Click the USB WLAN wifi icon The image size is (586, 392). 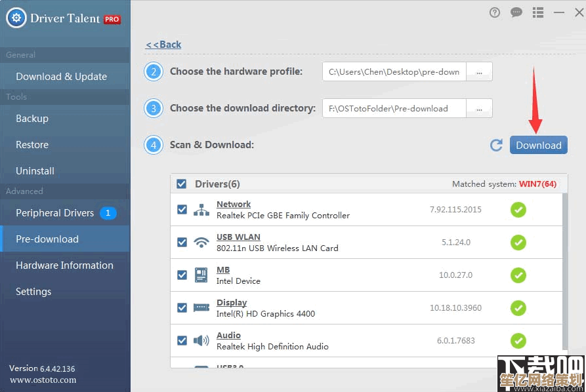[201, 243]
